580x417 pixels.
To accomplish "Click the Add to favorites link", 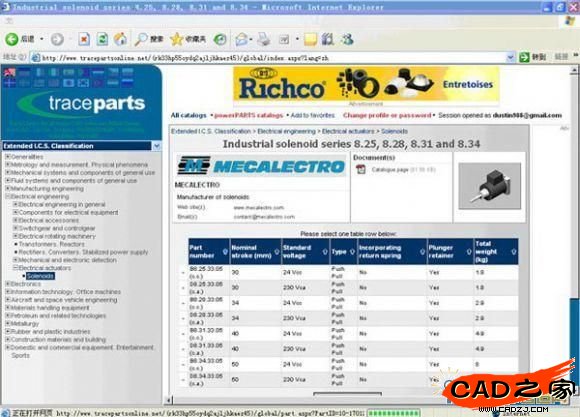I will pos(313,115).
